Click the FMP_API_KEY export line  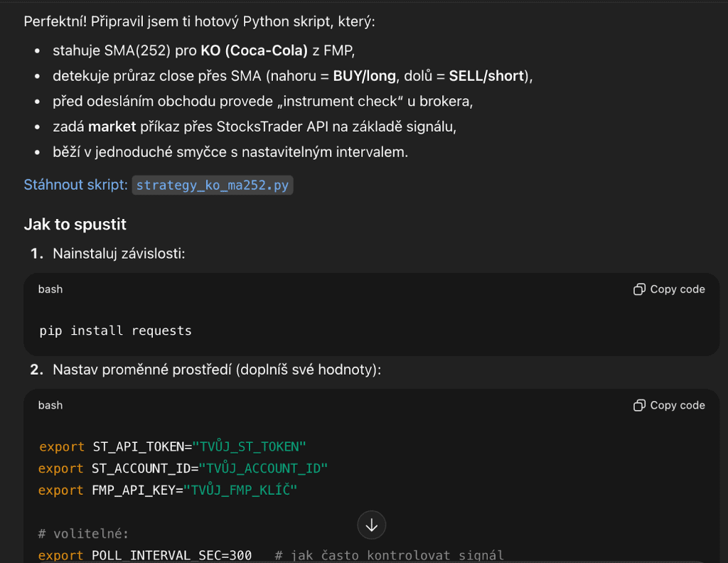pyautogui.click(x=167, y=490)
